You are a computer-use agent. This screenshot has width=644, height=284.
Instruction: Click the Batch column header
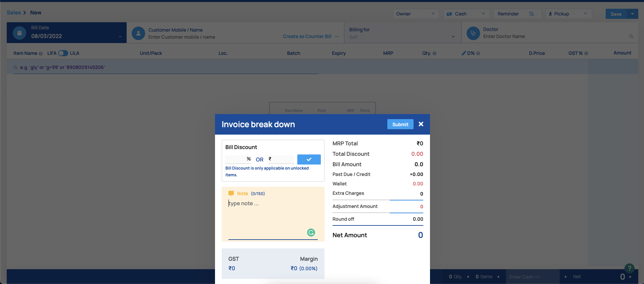tap(294, 53)
